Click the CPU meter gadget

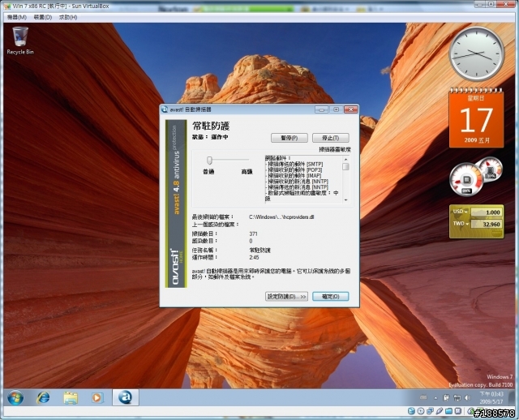[466, 180]
